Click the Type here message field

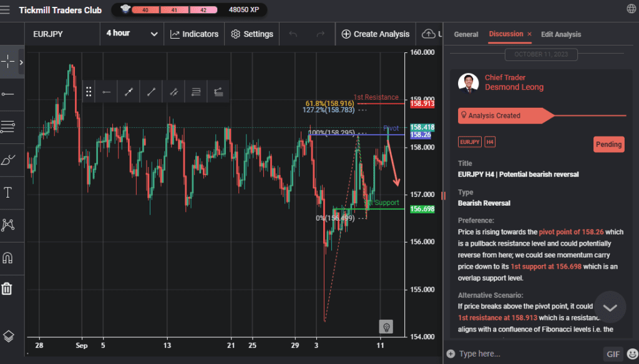pyautogui.click(x=528, y=354)
